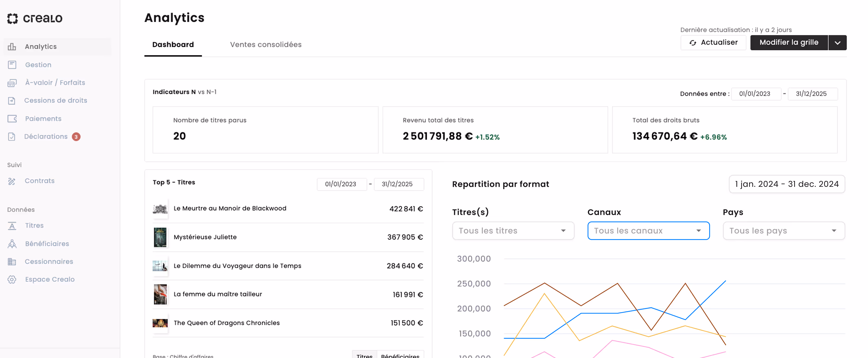Switch to the Ventes consolidées tab
The image size is (868, 358).
click(x=265, y=44)
